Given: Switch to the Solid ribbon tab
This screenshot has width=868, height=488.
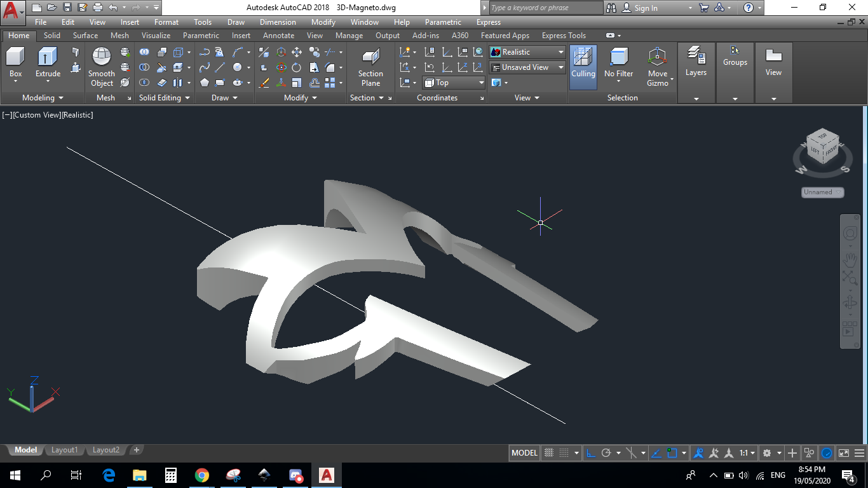Looking at the screenshot, I should coord(52,36).
